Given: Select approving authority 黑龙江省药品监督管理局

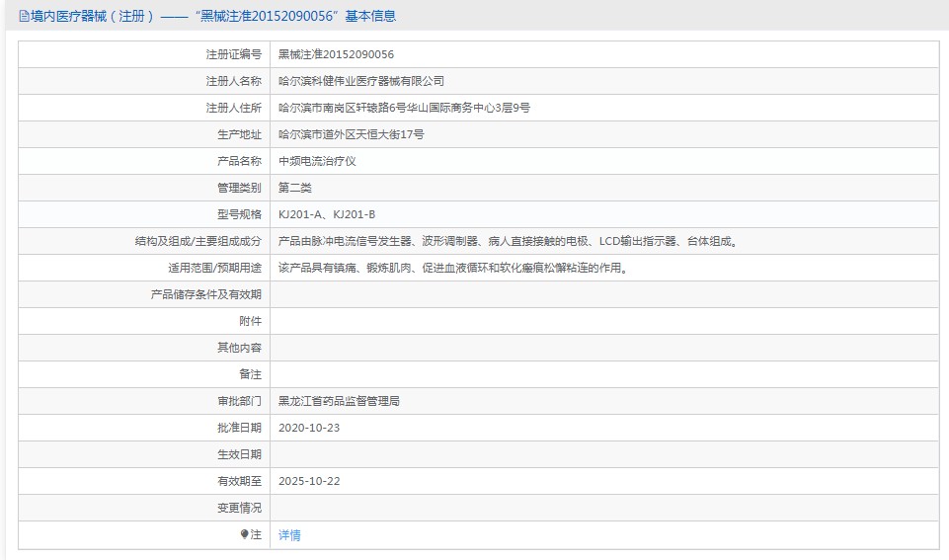Looking at the screenshot, I should click(339, 401).
